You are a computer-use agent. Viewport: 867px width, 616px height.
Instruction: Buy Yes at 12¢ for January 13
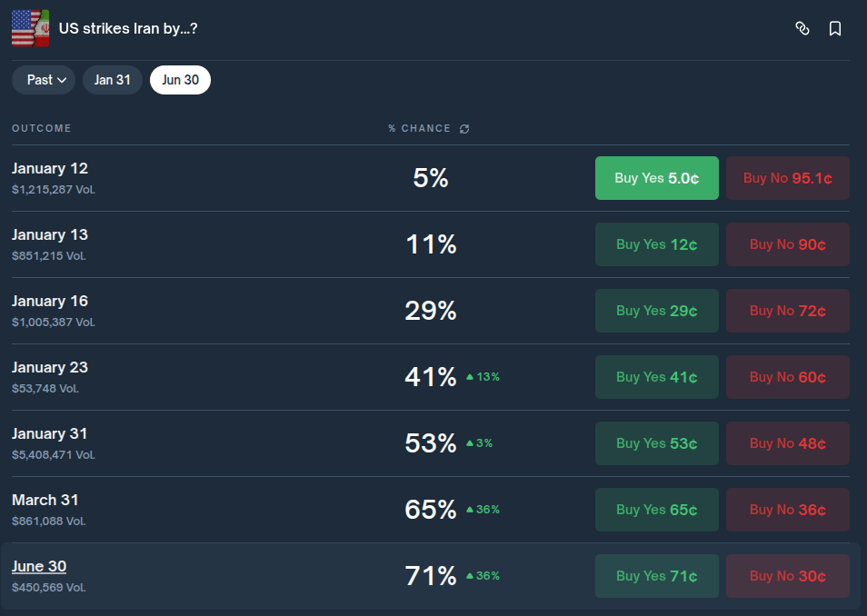tap(656, 244)
